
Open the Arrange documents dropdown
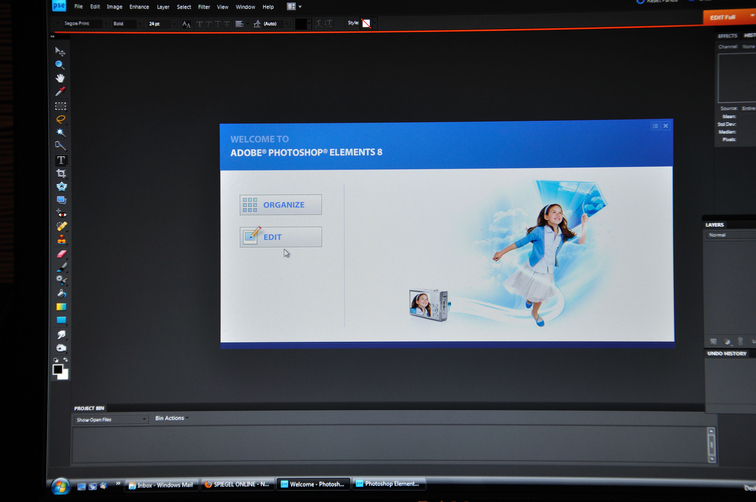(294, 7)
